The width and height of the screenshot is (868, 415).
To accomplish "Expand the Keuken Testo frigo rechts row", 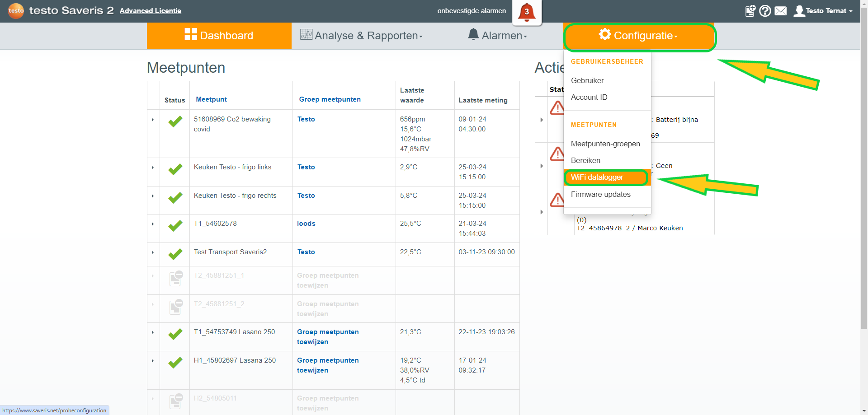I will (x=153, y=196).
